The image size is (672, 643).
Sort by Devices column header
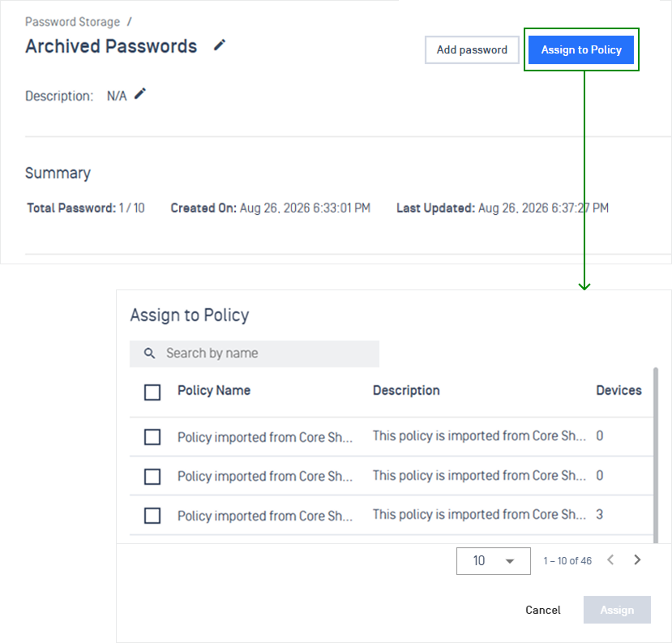(x=618, y=391)
